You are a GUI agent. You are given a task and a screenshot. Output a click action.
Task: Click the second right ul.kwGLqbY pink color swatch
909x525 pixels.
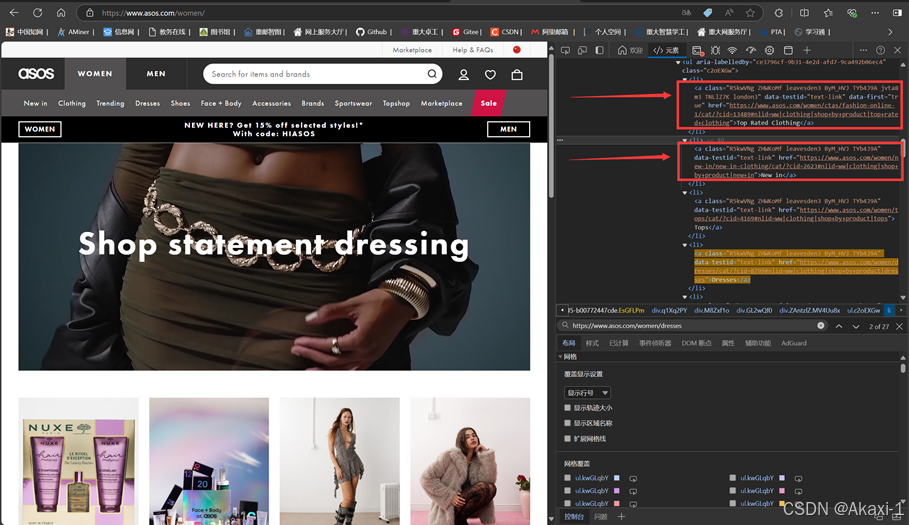(x=782, y=491)
